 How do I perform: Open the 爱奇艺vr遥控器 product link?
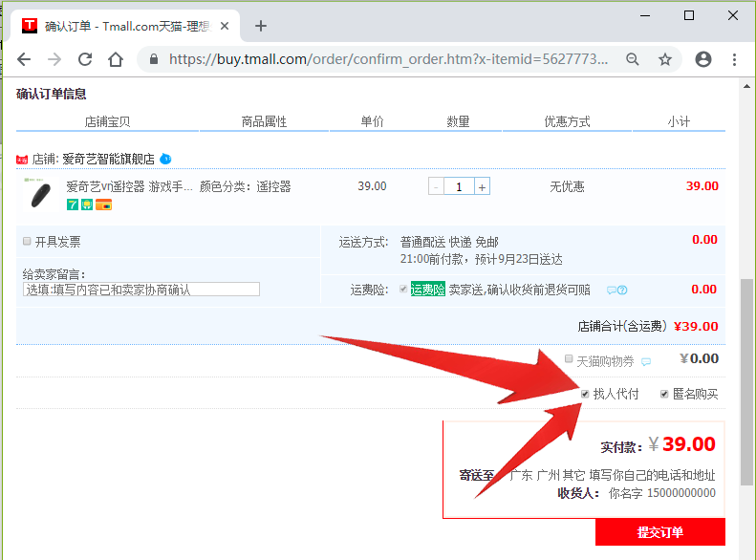click(129, 186)
